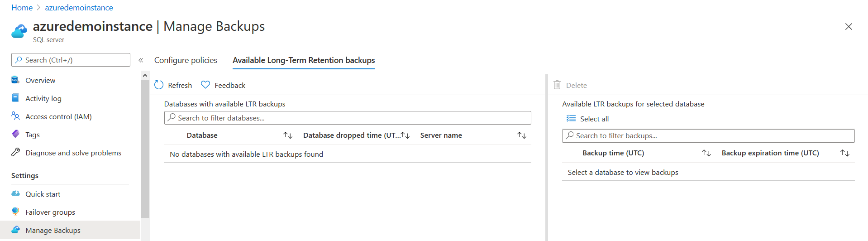Open the Tags page
The width and height of the screenshot is (868, 241).
pyautogui.click(x=33, y=135)
